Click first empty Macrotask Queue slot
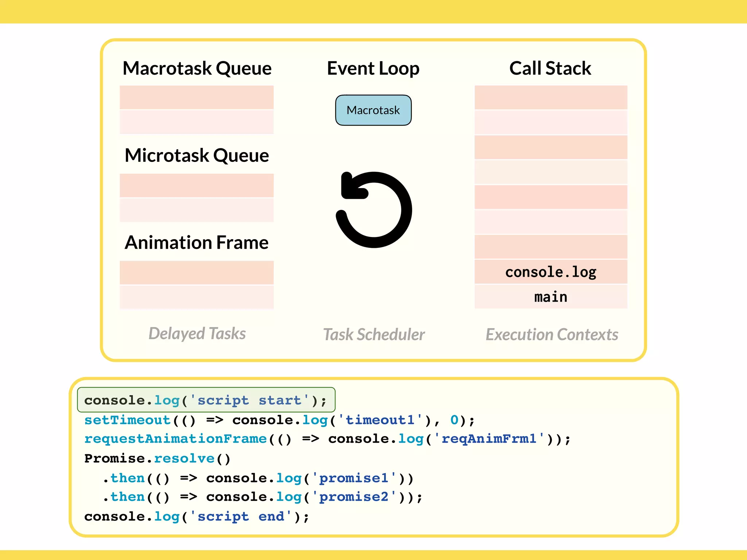Image resolution: width=747 pixels, height=560 pixels. (x=197, y=97)
